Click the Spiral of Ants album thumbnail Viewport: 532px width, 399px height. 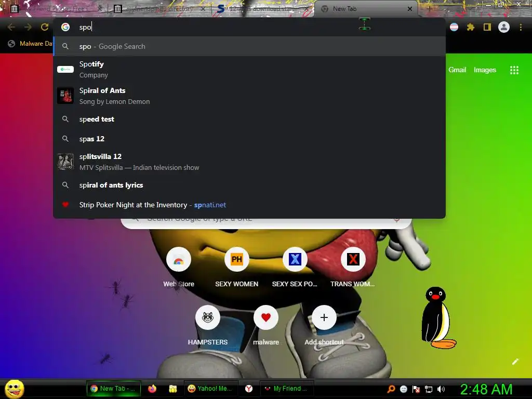(65, 96)
